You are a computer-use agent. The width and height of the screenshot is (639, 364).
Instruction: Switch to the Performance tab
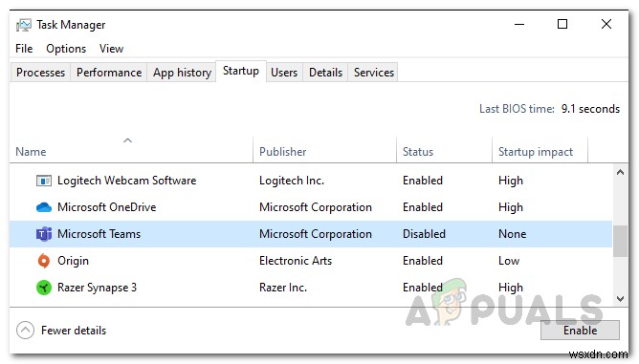point(109,73)
